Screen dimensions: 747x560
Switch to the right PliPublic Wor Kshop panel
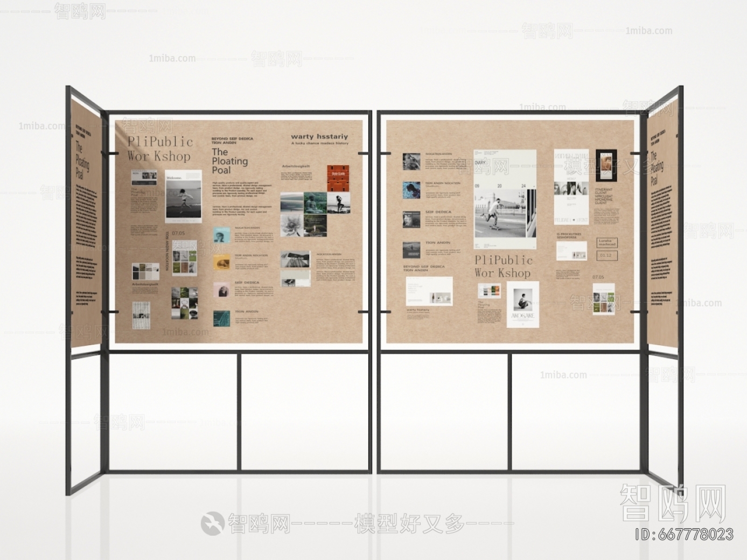point(503,267)
